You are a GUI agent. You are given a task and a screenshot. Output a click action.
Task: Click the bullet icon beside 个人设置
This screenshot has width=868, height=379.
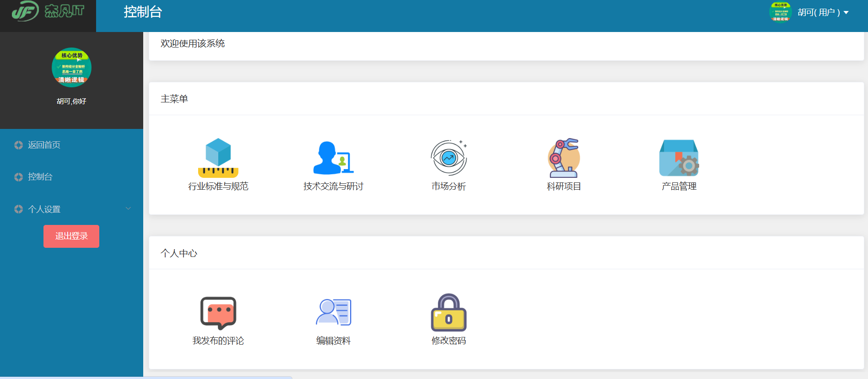[18, 209]
